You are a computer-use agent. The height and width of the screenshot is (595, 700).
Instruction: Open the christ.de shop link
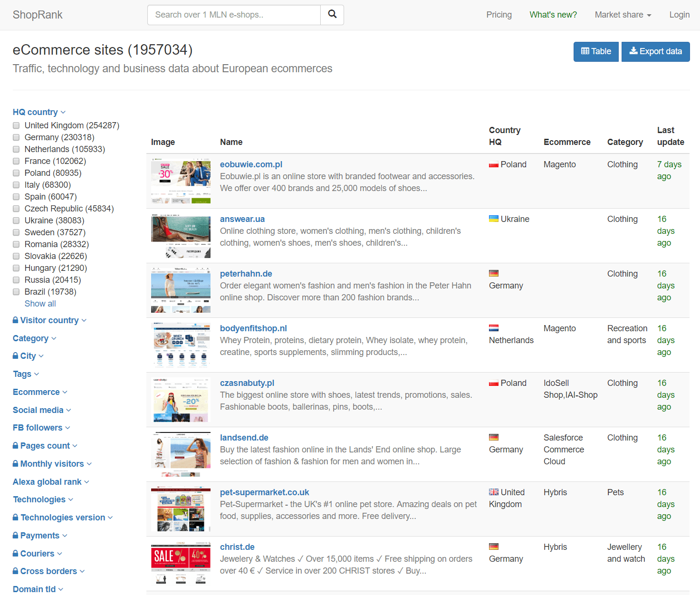[x=237, y=547]
